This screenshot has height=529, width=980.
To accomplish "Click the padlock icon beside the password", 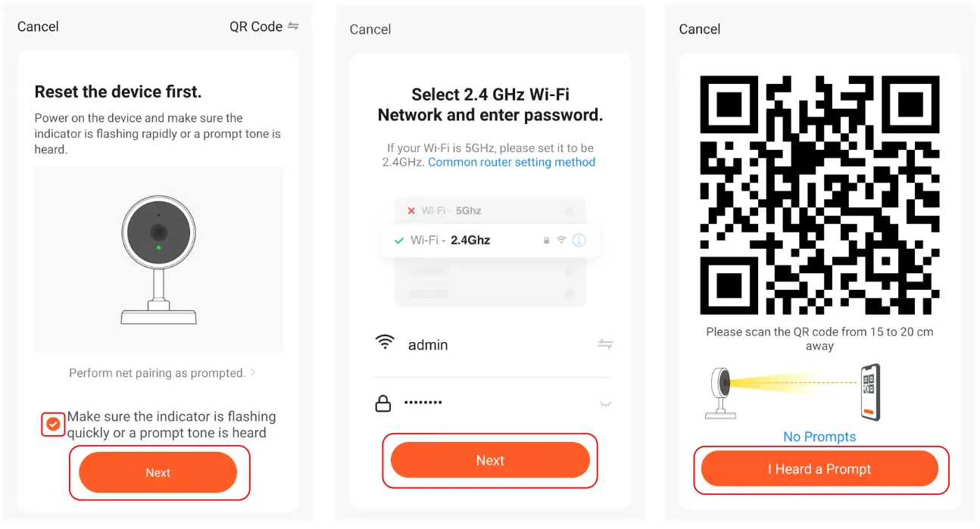I will pyautogui.click(x=383, y=403).
